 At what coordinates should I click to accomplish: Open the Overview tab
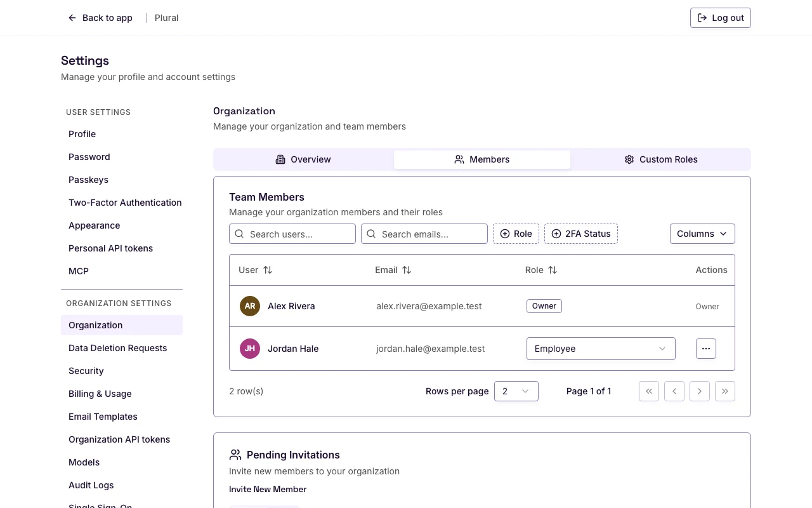coord(303,159)
